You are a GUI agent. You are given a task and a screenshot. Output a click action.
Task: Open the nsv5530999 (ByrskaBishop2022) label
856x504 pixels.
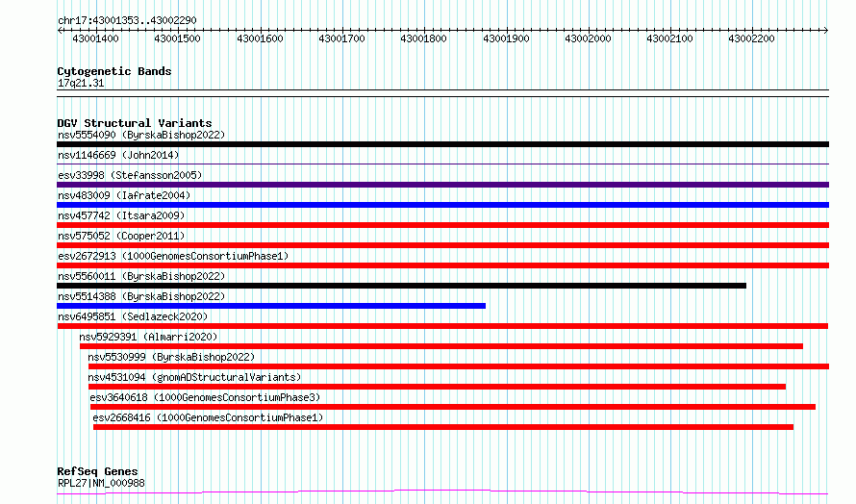pos(171,357)
